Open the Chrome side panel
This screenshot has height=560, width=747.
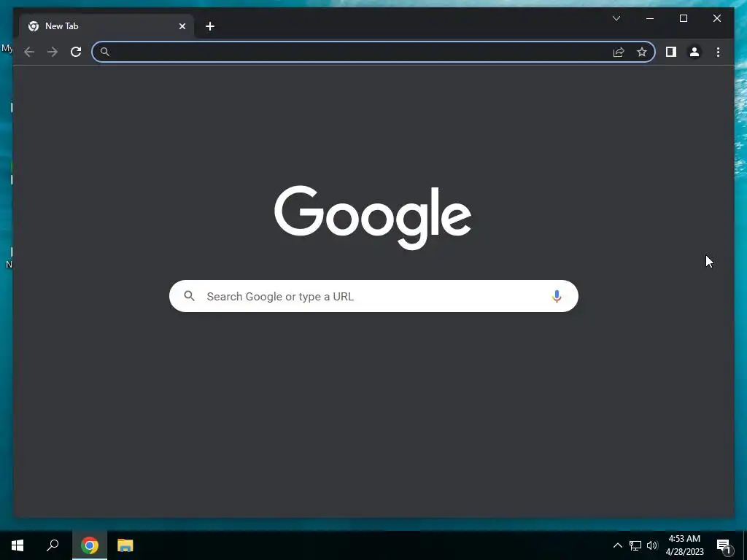(671, 52)
